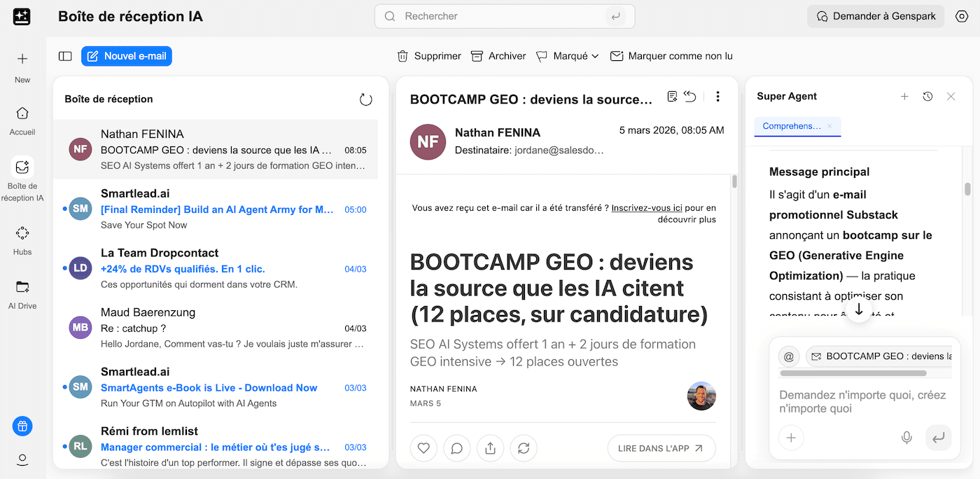Click the Inscrivez-vous ici link
The width and height of the screenshot is (980, 479).
coord(646,208)
